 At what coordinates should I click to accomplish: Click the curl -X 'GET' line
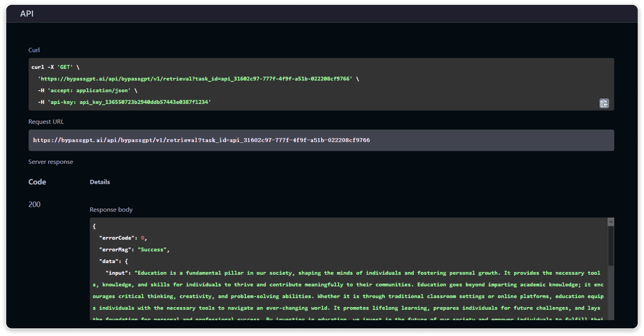pos(55,67)
